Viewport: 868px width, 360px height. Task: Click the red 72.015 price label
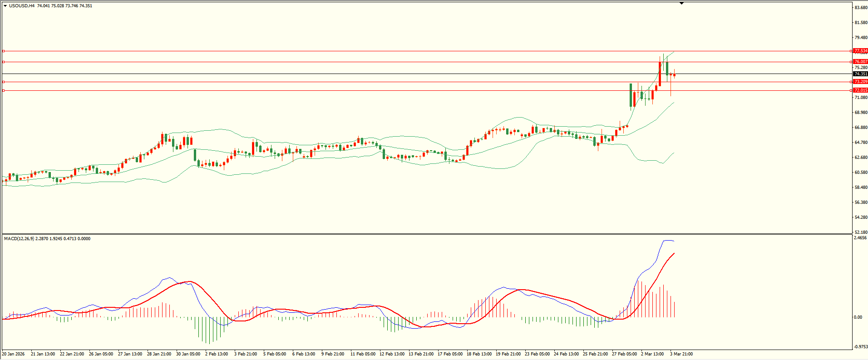coord(860,90)
